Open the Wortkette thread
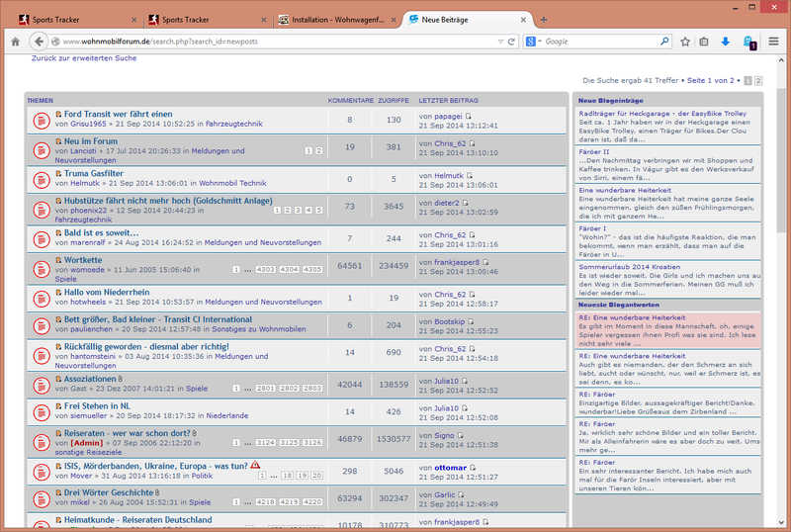This screenshot has height=532, width=791. pos(83,260)
